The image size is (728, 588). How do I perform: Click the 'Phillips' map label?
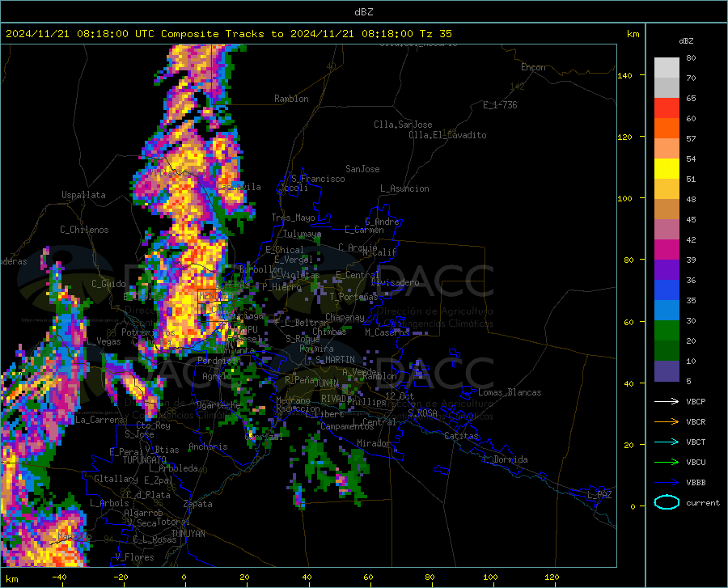(x=366, y=402)
